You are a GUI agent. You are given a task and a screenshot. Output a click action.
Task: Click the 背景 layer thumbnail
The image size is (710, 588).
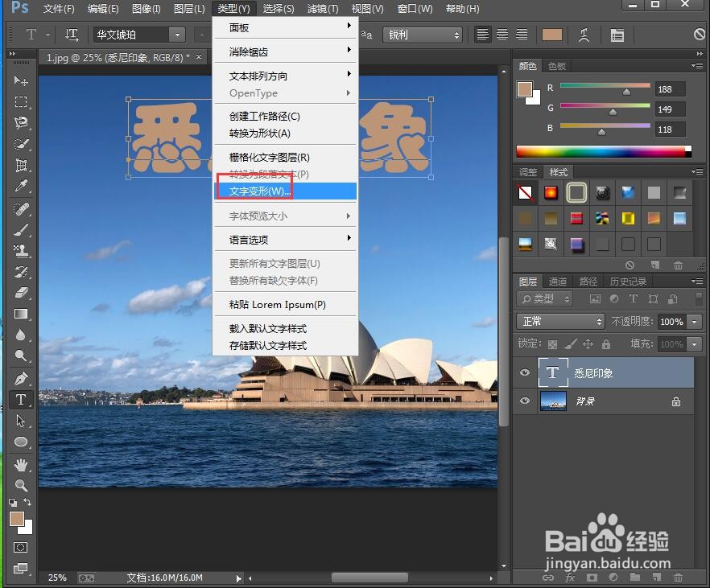pos(553,401)
